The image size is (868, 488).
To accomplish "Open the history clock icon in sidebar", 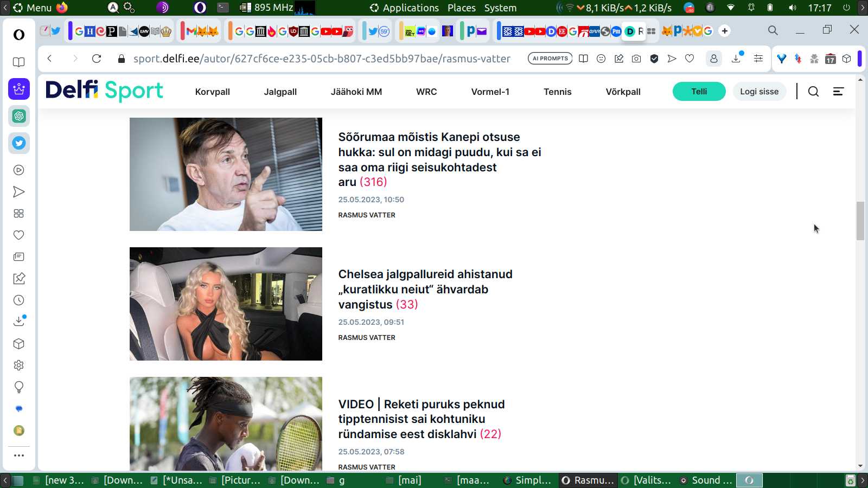I will click(19, 300).
